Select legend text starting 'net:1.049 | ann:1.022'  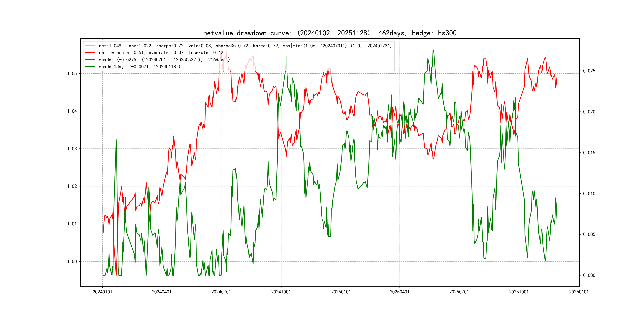[245, 46]
